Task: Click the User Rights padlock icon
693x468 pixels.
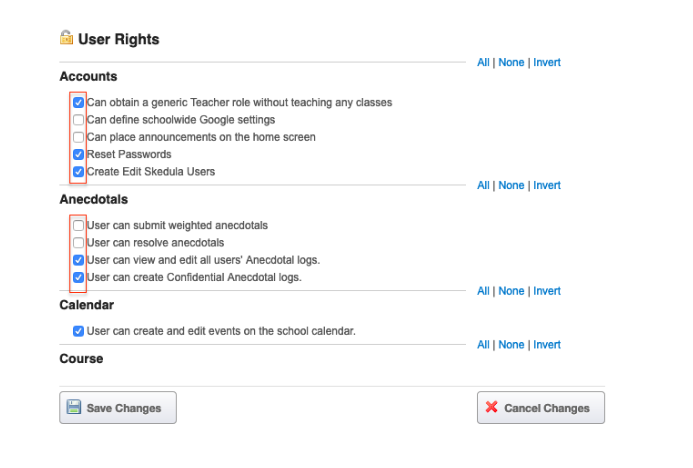Action: tap(66, 38)
